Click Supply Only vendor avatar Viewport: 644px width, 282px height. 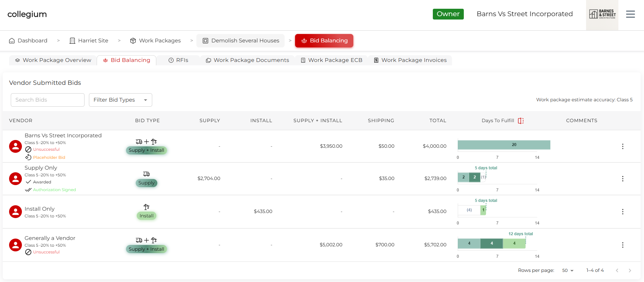click(x=15, y=179)
